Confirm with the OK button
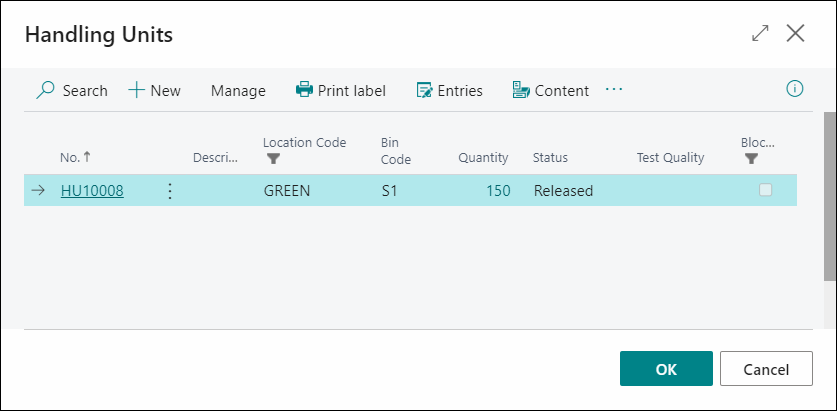This screenshot has width=837, height=411. pyautogui.click(x=666, y=368)
